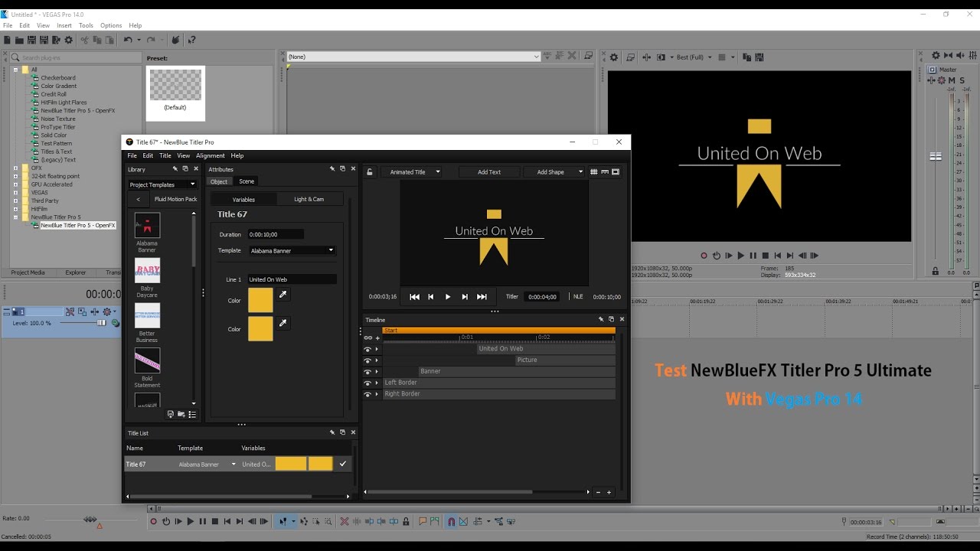The height and width of the screenshot is (551, 980).
Task: Open the Alignment menu in Titler Pro
Action: (211, 155)
